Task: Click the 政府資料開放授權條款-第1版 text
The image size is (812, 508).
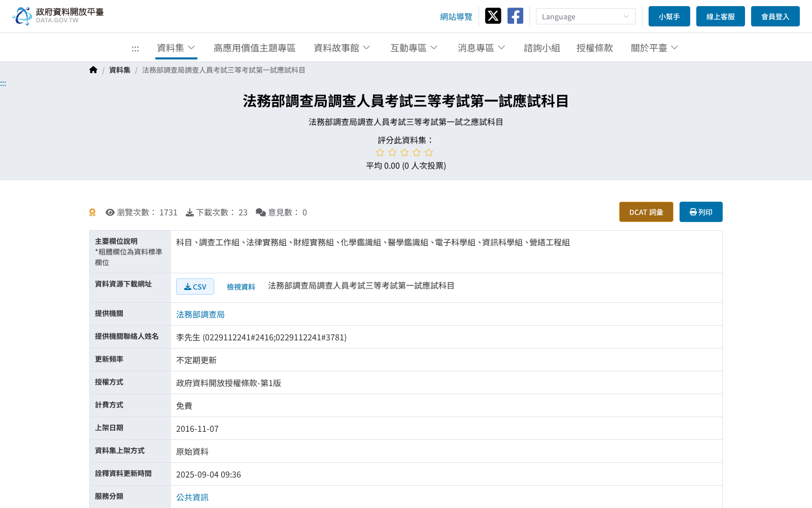Action: [228, 383]
